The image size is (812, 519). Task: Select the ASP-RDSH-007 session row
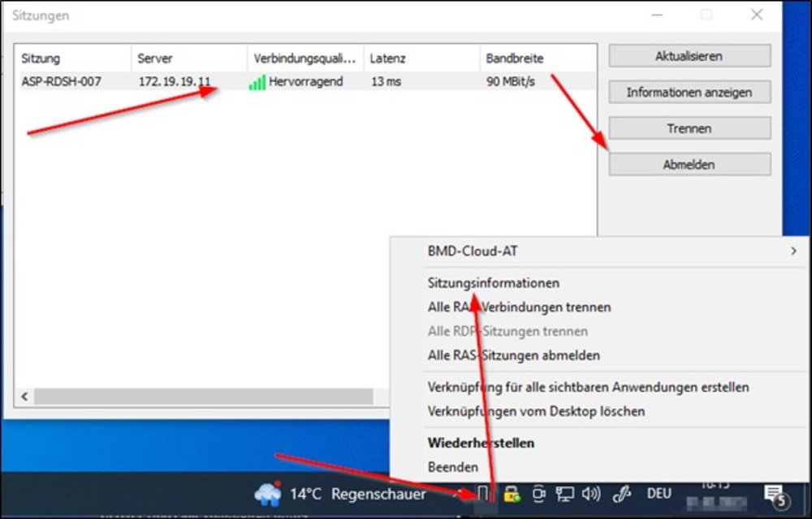pyautogui.click(x=62, y=81)
